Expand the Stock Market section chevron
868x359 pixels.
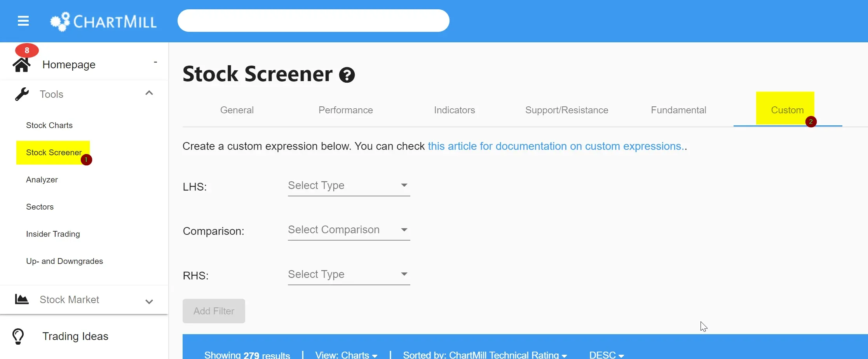pos(149,302)
